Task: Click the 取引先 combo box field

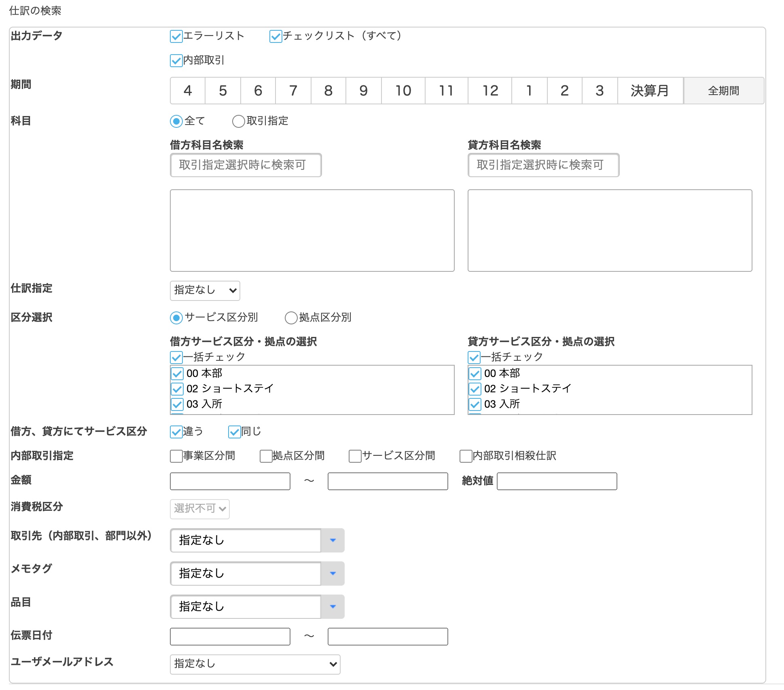Action: tap(246, 540)
